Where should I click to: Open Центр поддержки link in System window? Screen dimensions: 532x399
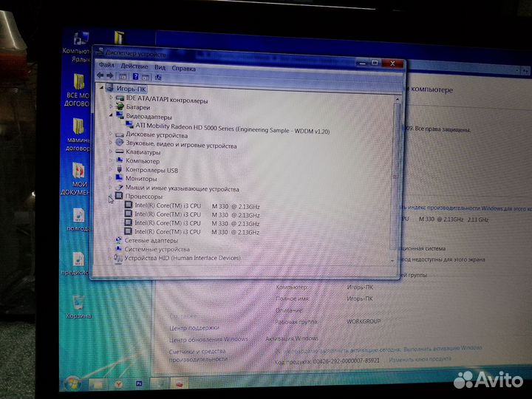pyautogui.click(x=194, y=328)
